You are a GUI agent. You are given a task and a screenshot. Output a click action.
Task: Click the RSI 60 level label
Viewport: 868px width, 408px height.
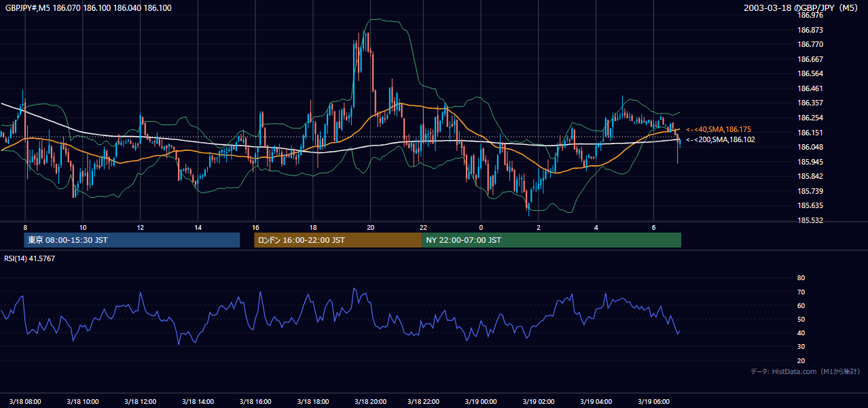pyautogui.click(x=801, y=305)
